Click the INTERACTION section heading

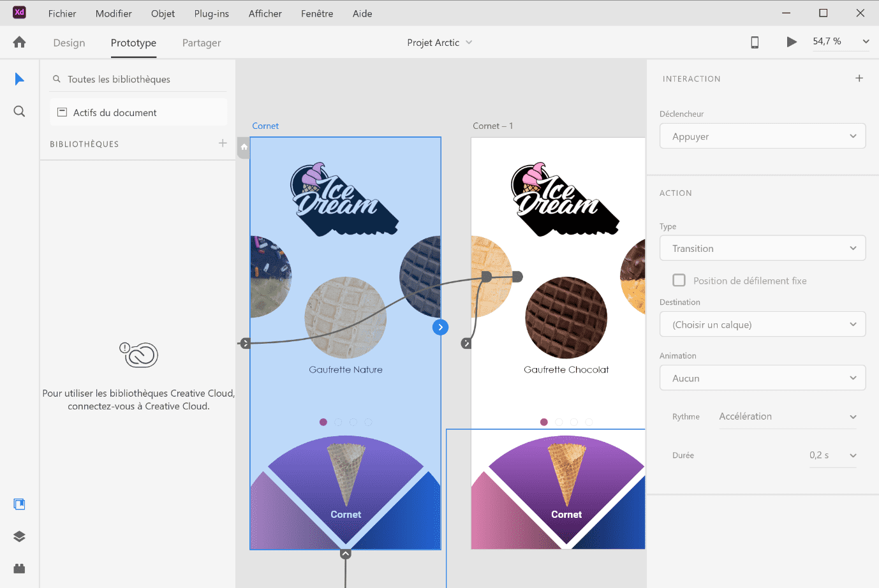coord(691,79)
